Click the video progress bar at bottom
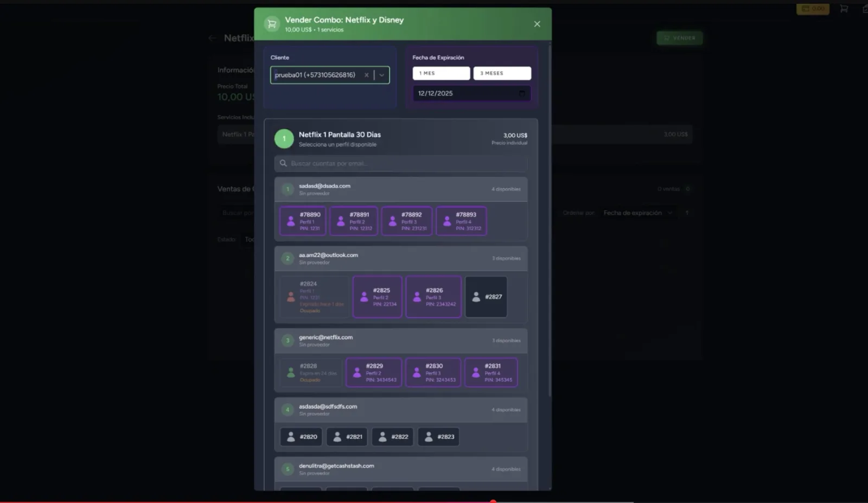This screenshot has height=503, width=868. tap(434, 501)
